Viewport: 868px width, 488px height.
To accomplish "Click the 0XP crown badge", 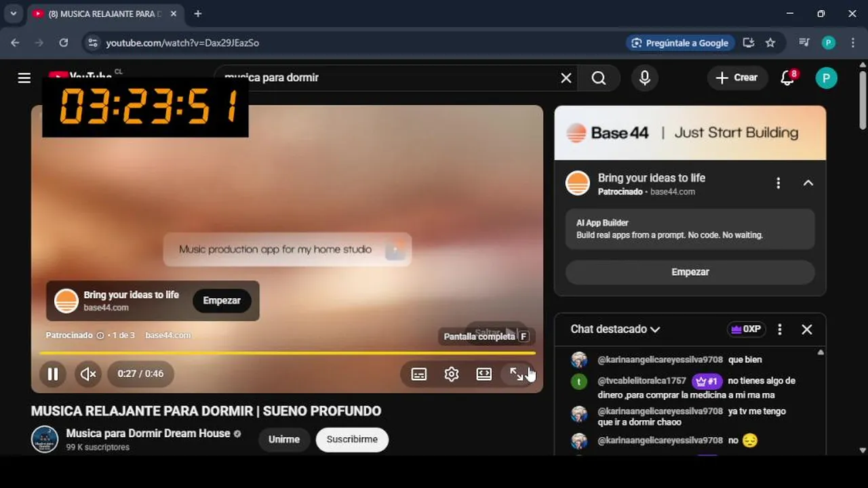I will (x=746, y=329).
